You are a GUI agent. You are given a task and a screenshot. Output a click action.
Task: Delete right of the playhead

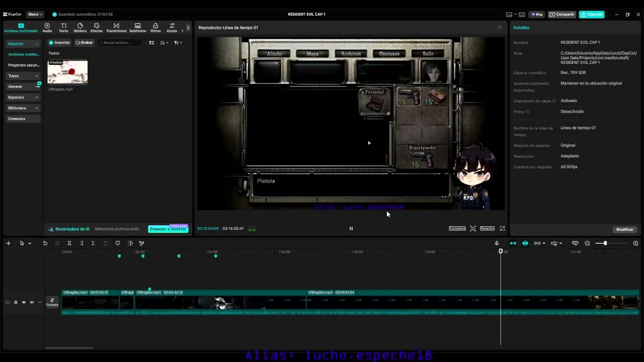click(94, 243)
